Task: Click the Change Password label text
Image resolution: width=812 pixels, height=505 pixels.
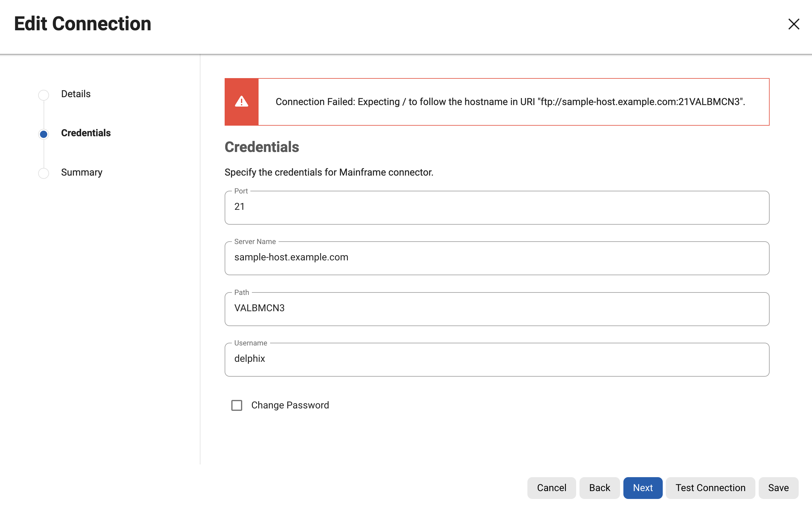Action: pos(290,405)
